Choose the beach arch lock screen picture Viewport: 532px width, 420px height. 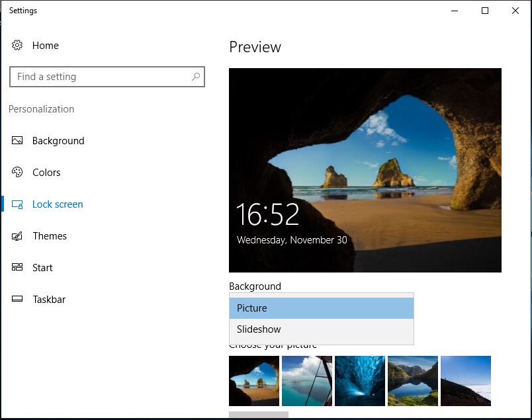pos(253,381)
